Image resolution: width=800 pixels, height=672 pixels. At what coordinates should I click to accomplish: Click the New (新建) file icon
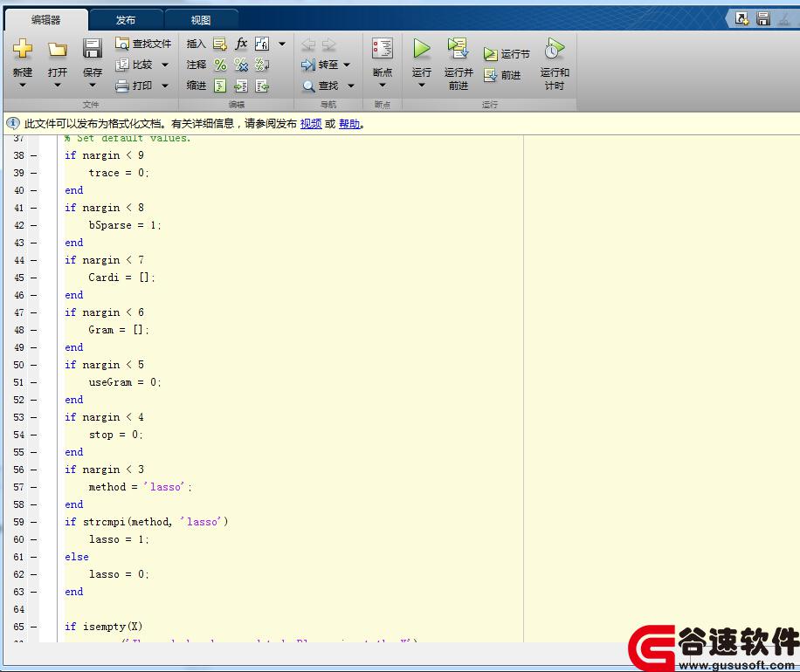click(23, 49)
